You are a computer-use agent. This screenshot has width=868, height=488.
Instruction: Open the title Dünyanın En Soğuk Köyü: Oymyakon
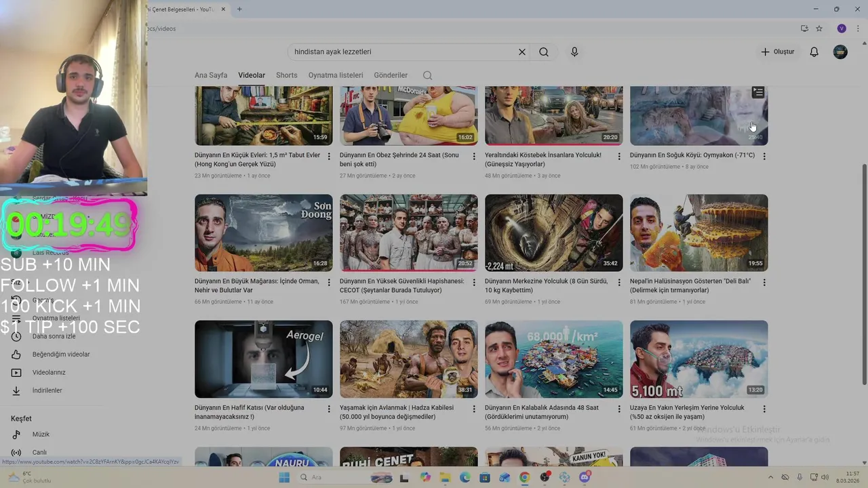[692, 155]
